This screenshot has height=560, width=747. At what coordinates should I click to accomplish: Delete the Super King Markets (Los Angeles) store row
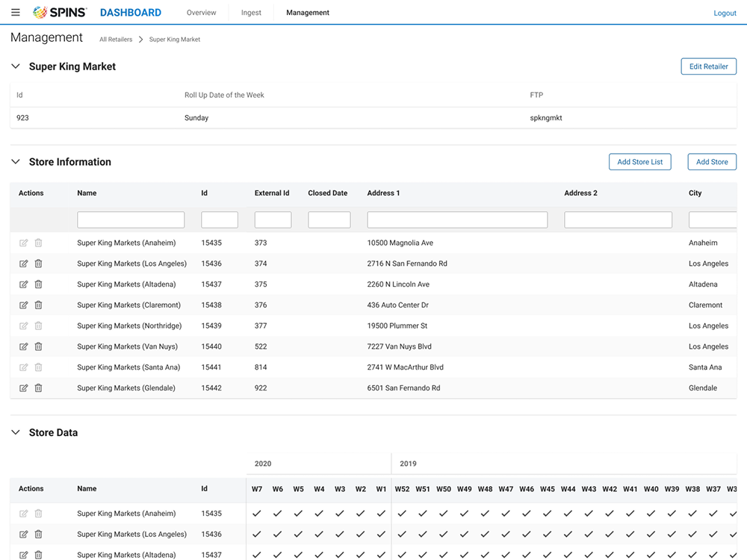39,264
